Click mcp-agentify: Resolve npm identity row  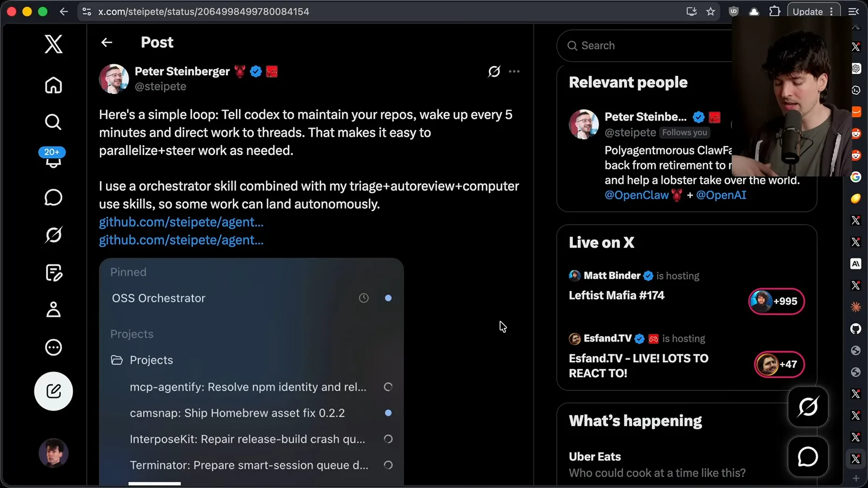[251, 387]
